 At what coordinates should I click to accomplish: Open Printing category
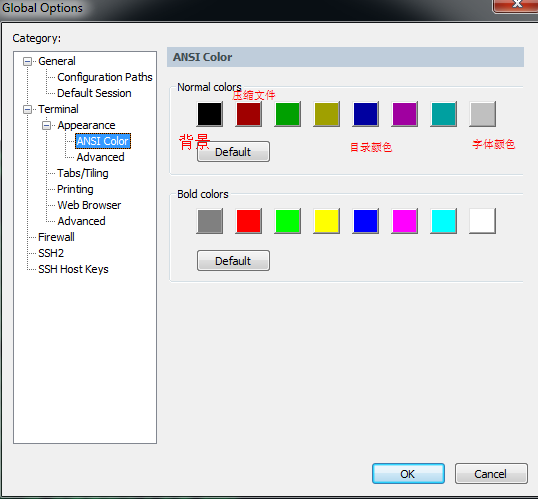click(75, 189)
